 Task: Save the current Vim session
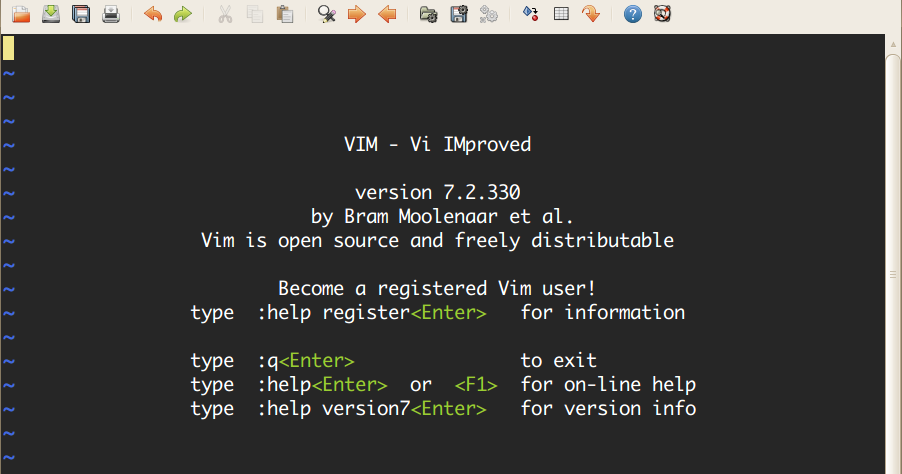(458, 14)
